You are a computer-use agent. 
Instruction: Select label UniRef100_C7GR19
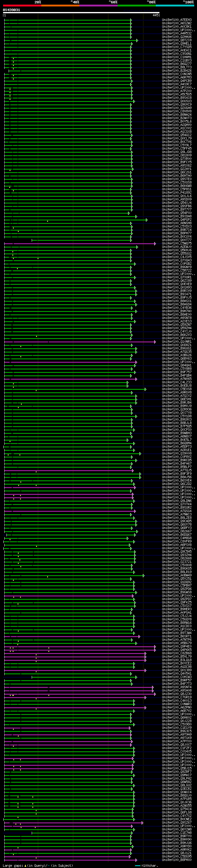pyautogui.click(x=177, y=697)
